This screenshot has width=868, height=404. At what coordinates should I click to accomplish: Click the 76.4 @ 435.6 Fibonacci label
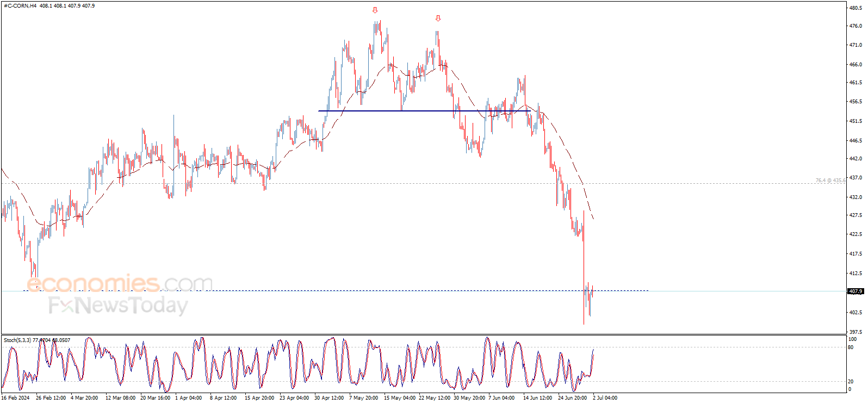click(830, 181)
